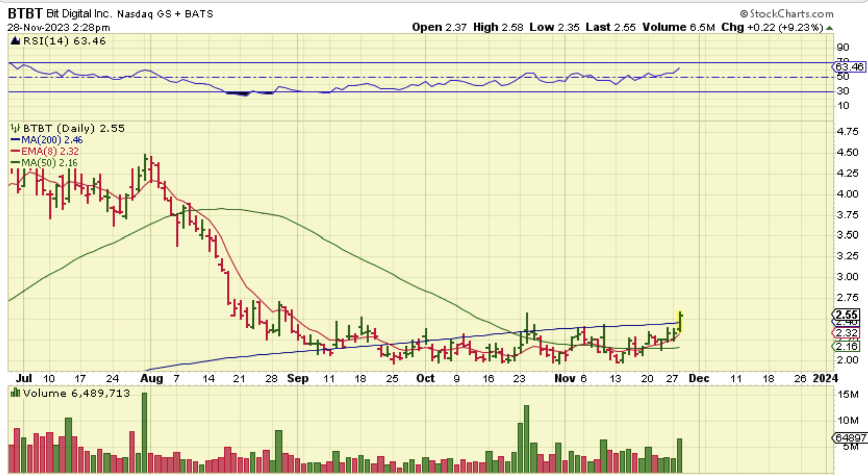Image resolution: width=868 pixels, height=475 pixels.
Task: Click the red EMA(8) legend line marker
Action: pyautogui.click(x=15, y=151)
